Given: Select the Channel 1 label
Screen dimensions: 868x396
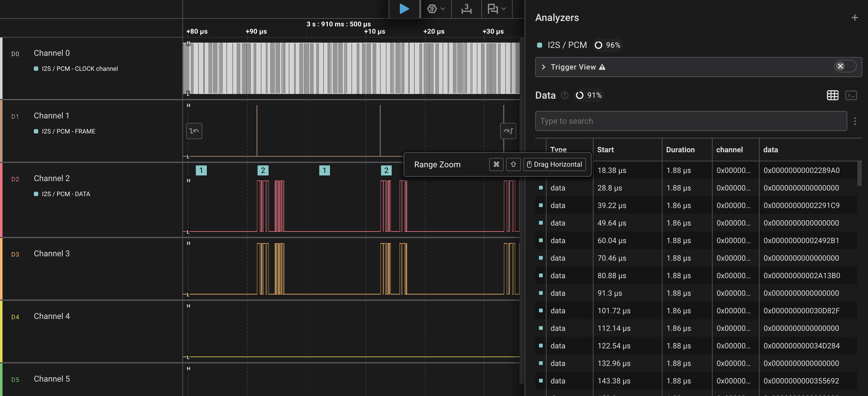Looking at the screenshot, I should click(52, 116).
